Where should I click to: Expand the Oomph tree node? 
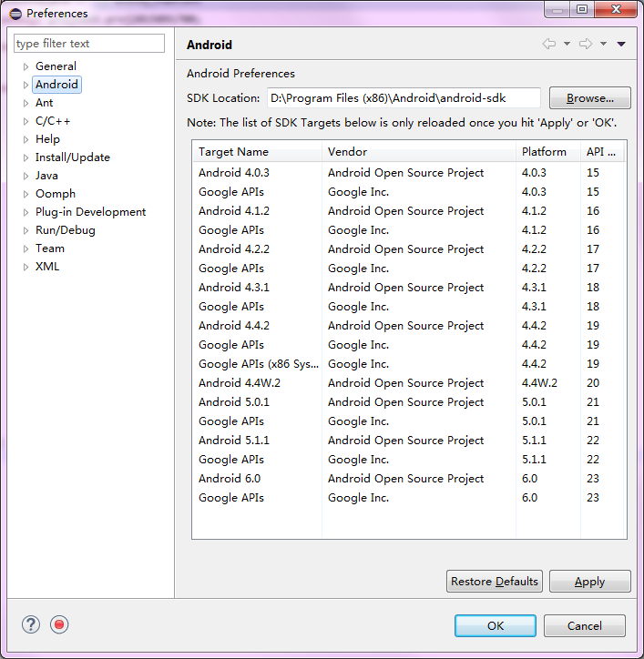coord(26,194)
